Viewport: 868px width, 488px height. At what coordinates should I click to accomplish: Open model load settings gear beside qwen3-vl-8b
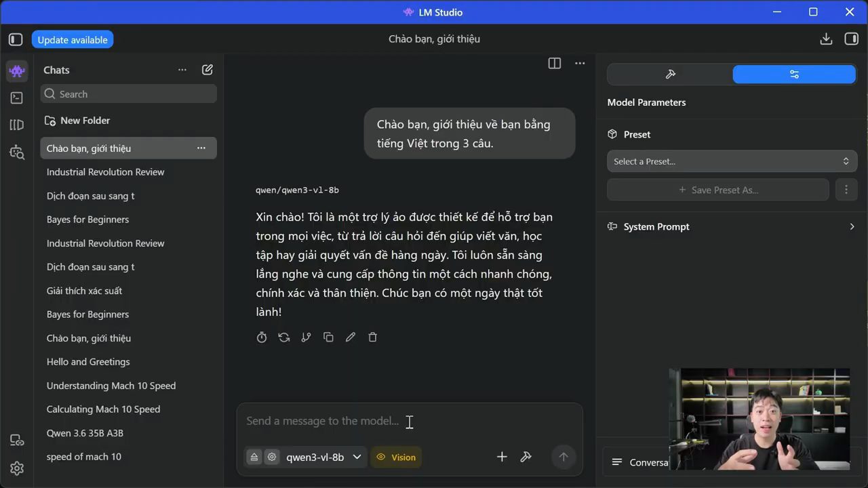coord(272,457)
